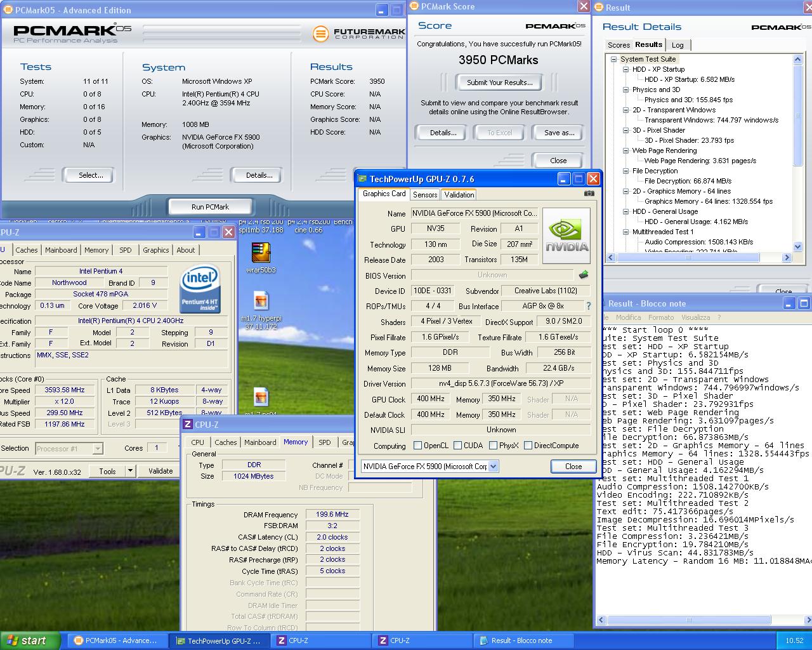Screen dimensions: 812x650
Task: Close the GPU-Z window via Close button
Action: [x=573, y=467]
